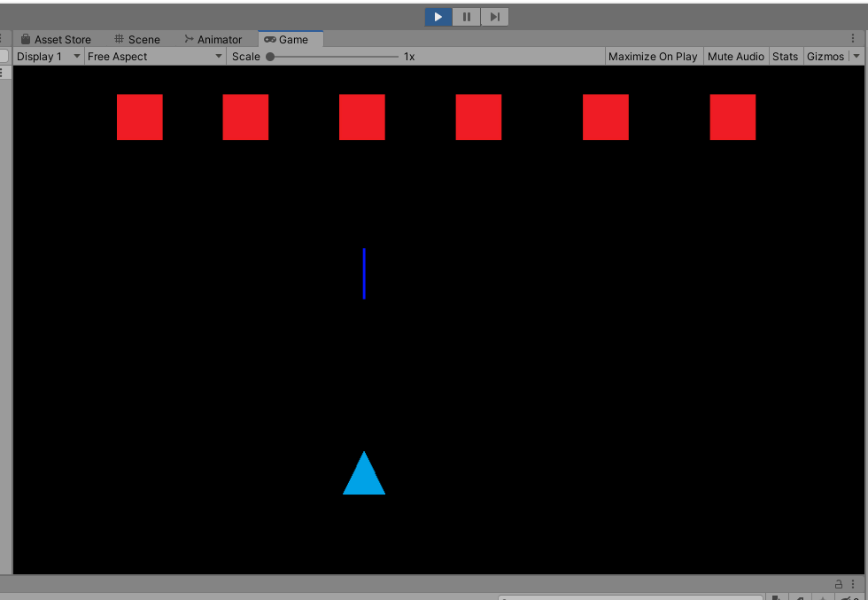The image size is (868, 600).
Task: Click the 1x scale value label
Action: (409, 57)
